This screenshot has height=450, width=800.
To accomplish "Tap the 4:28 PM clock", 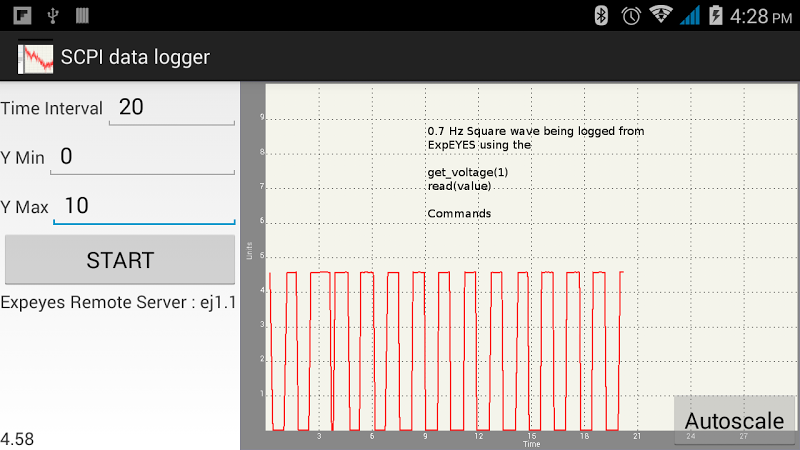I will [761, 17].
